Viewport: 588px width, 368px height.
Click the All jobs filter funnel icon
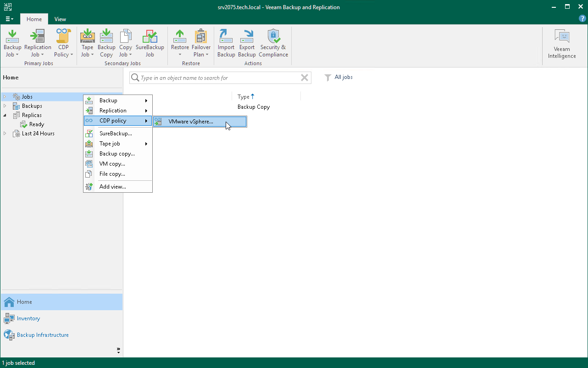tap(327, 78)
